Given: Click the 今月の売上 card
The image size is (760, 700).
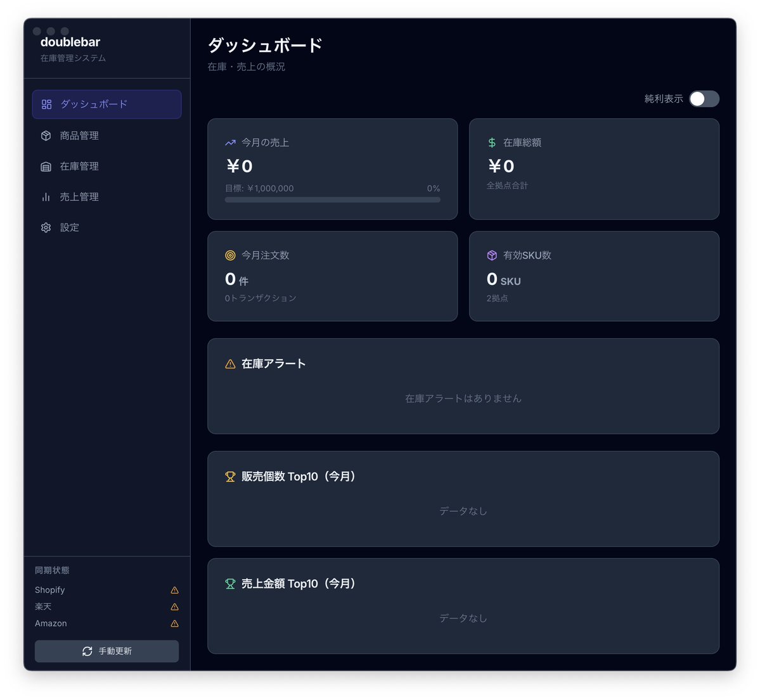Looking at the screenshot, I should (333, 169).
